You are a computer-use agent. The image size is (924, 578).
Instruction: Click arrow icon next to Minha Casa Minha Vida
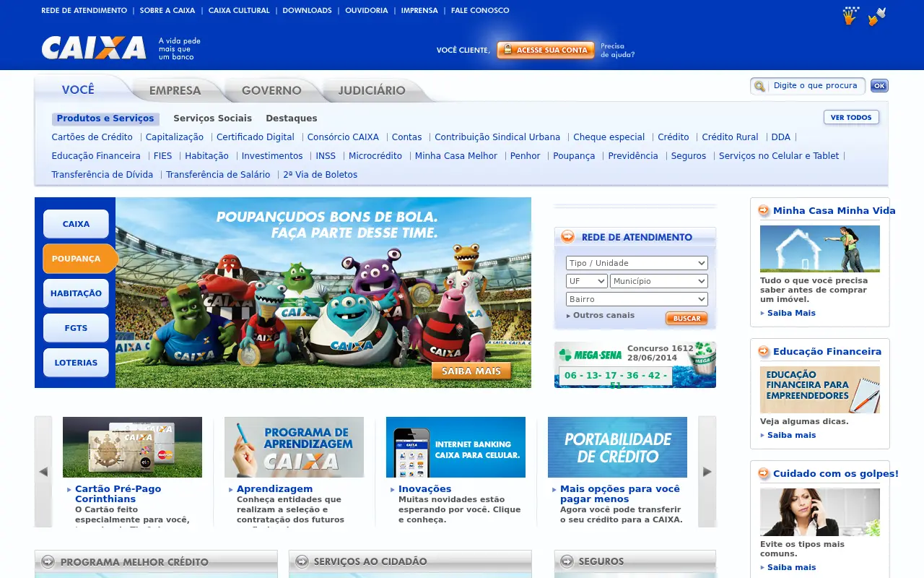coord(764,210)
